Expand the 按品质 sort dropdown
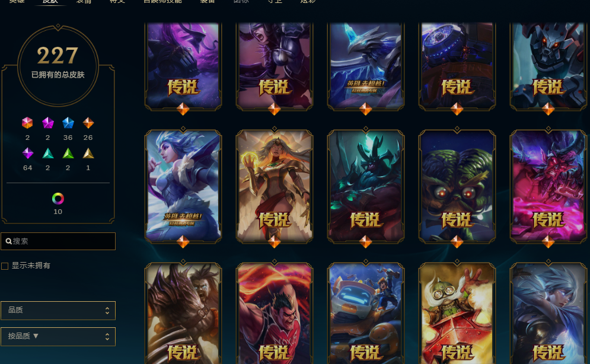Screen dimensions: 590x364 [x=58, y=337]
